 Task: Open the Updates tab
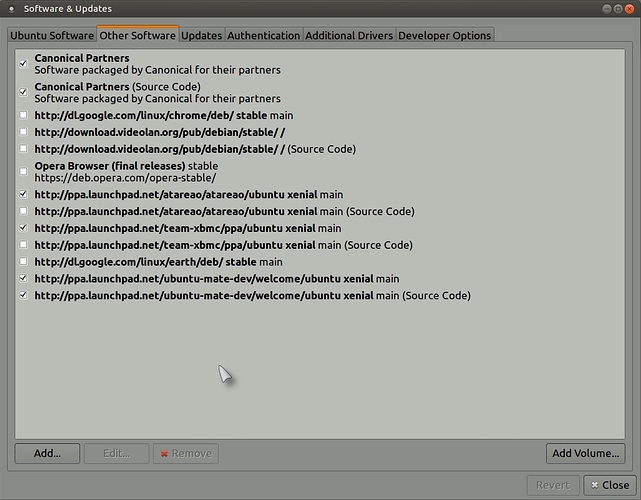coord(202,36)
